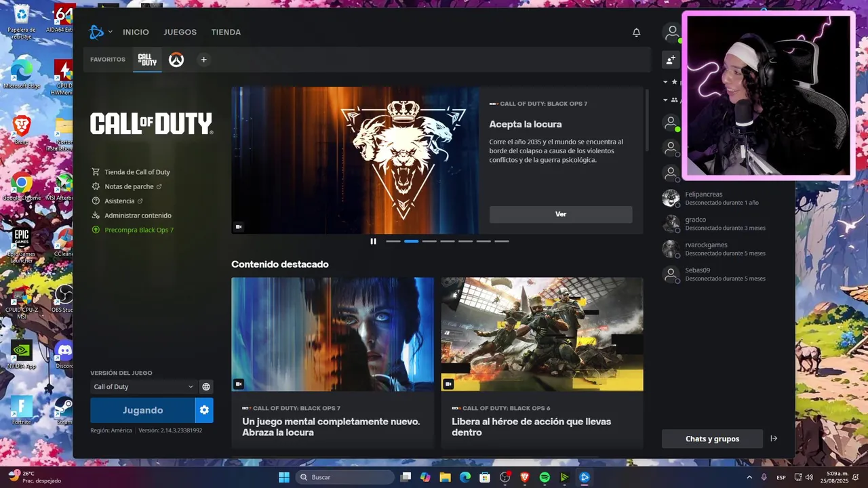This screenshot has height=488, width=868.
Task: Open Microsoft Store from the taskbar
Action: [x=485, y=477]
